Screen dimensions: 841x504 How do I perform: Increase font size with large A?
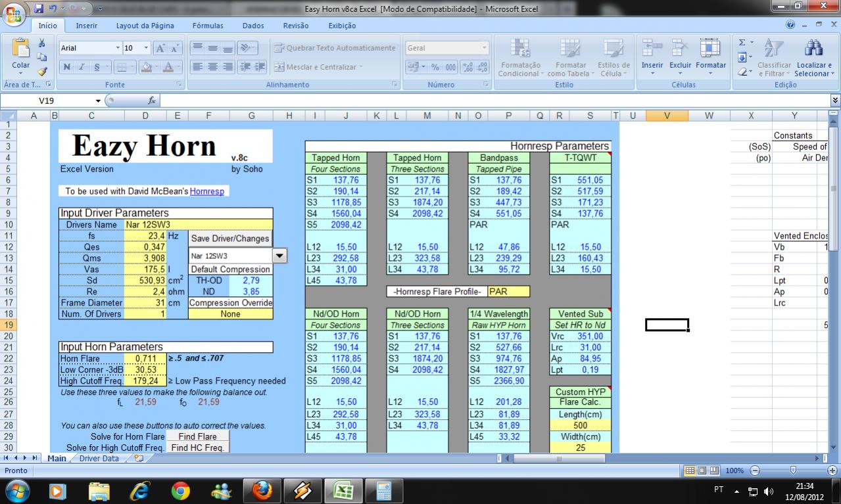click(x=160, y=48)
